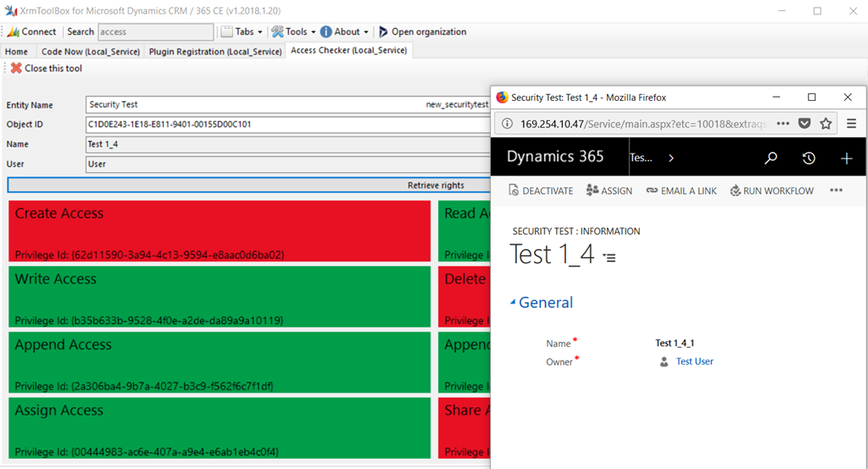The image size is (868, 469).
Task: Click the Connect plug icon in XrmToolBox
Action: coord(14,32)
